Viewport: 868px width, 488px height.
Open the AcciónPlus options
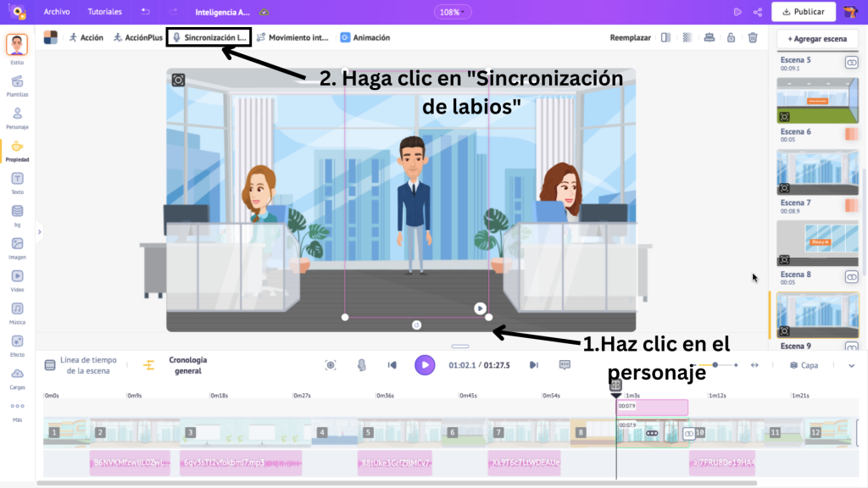tap(138, 37)
